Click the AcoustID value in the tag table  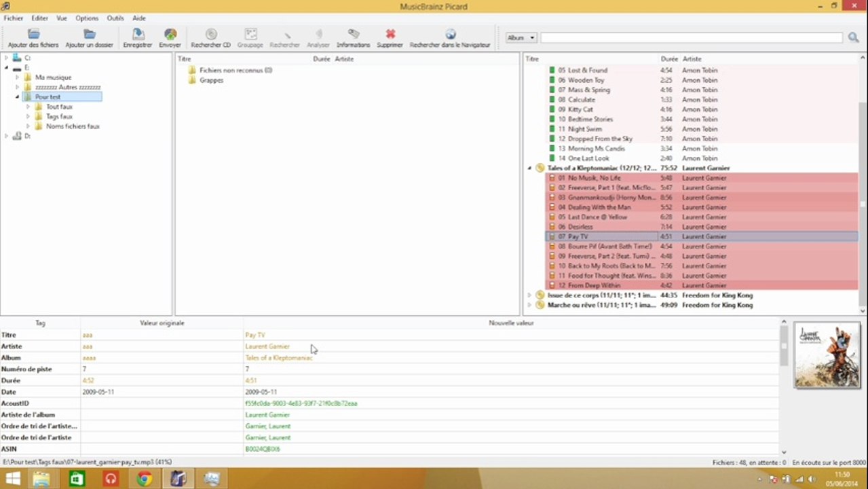(x=301, y=403)
